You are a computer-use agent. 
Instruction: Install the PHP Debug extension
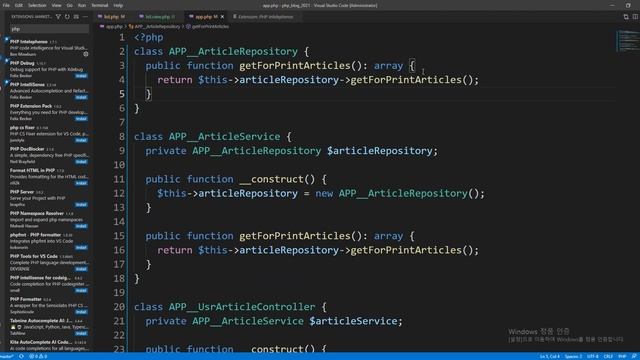81,76
